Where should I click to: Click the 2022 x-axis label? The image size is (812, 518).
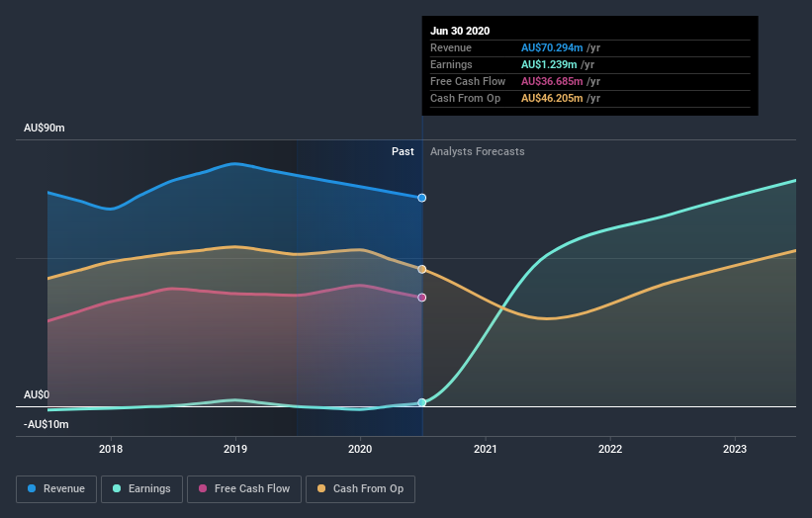[x=610, y=449]
